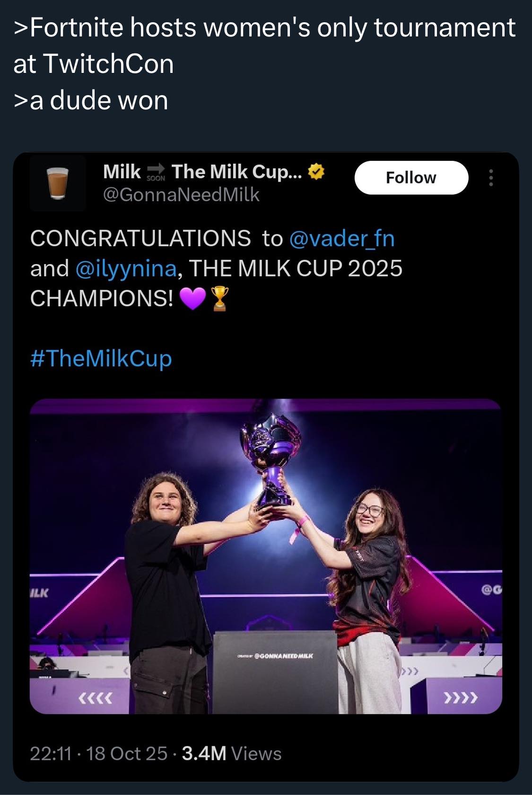The height and width of the screenshot is (795, 532).
Task: Open the #TheMilkCup hashtag
Action: coord(101,358)
